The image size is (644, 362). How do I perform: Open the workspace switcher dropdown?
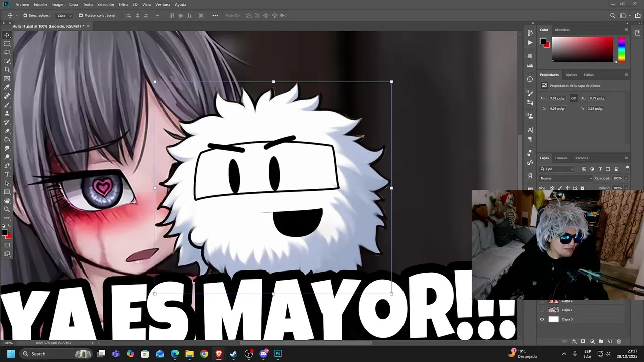click(626, 16)
